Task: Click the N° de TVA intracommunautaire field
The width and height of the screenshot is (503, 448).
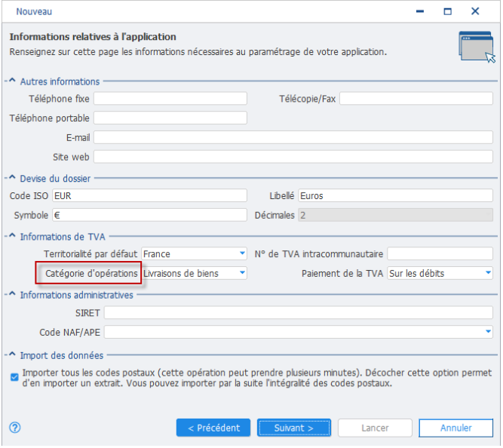Action: point(440,254)
